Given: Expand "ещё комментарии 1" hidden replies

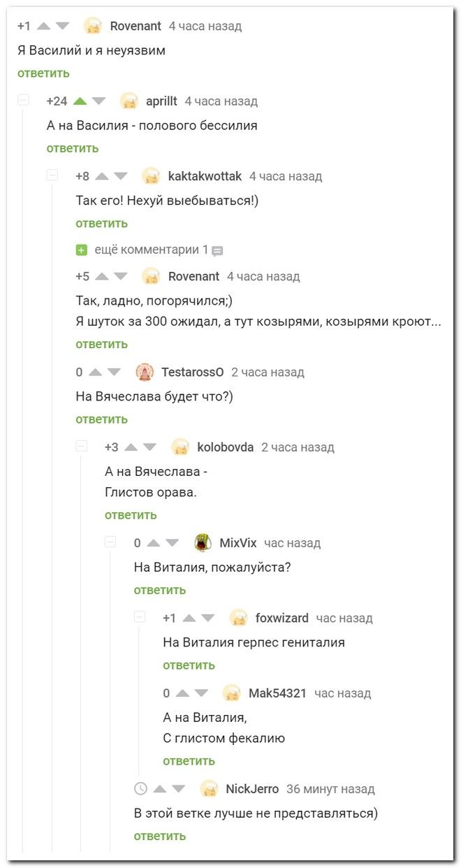Looking at the screenshot, I should [81, 249].
